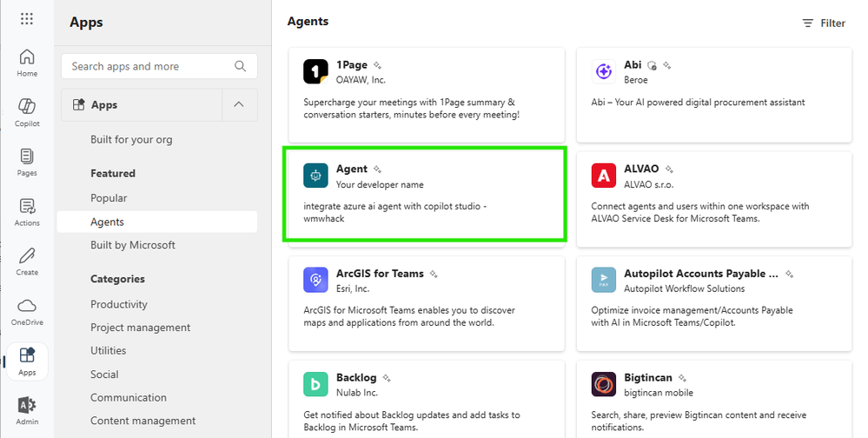Select the Popular category
Viewport: 868px width, 438px height.
109,198
